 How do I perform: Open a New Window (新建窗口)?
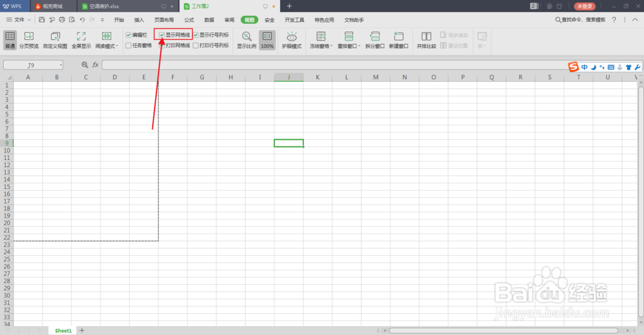pos(399,40)
